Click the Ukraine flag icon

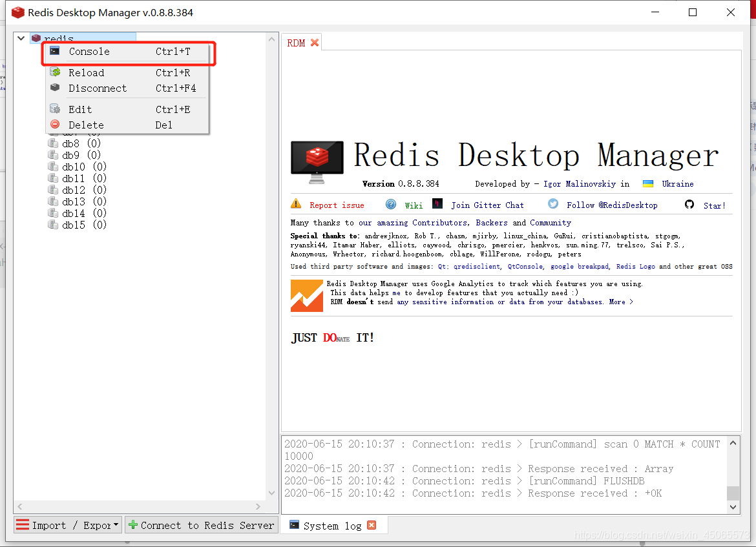pyautogui.click(x=648, y=183)
